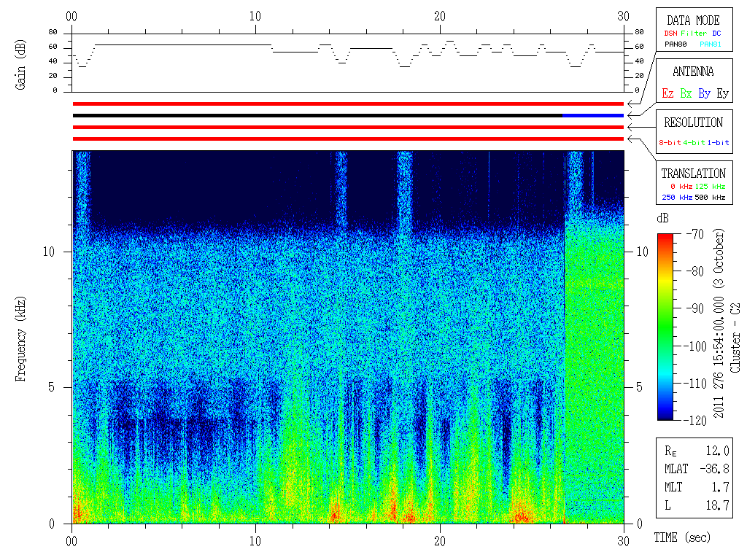Click the blue segment of antenna bar

[x=593, y=116]
